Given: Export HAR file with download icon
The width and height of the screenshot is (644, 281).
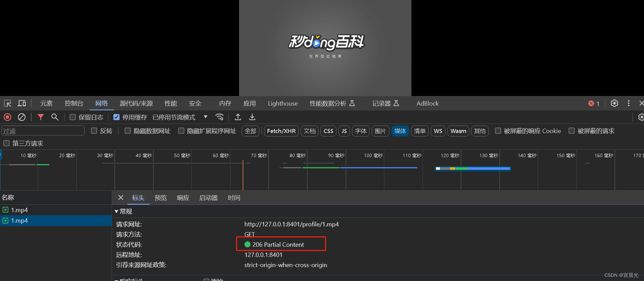Looking at the screenshot, I should pos(252,117).
